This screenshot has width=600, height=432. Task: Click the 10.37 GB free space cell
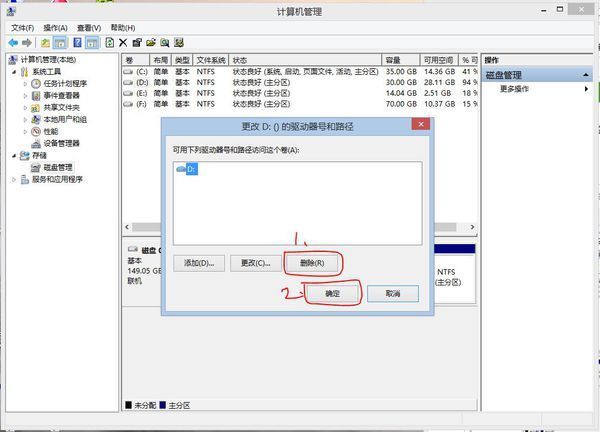click(x=439, y=104)
